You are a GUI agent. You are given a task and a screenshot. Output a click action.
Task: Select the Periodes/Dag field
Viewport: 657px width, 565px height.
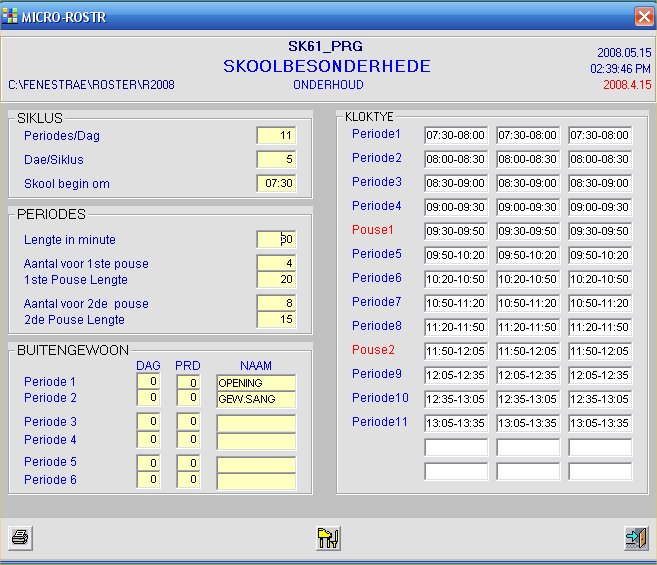[x=276, y=136]
